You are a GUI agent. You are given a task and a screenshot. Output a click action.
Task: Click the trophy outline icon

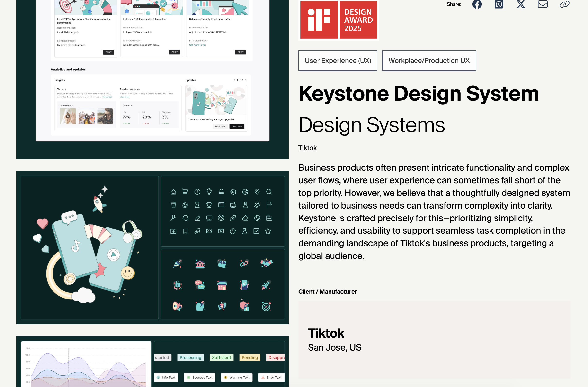tap(209, 205)
